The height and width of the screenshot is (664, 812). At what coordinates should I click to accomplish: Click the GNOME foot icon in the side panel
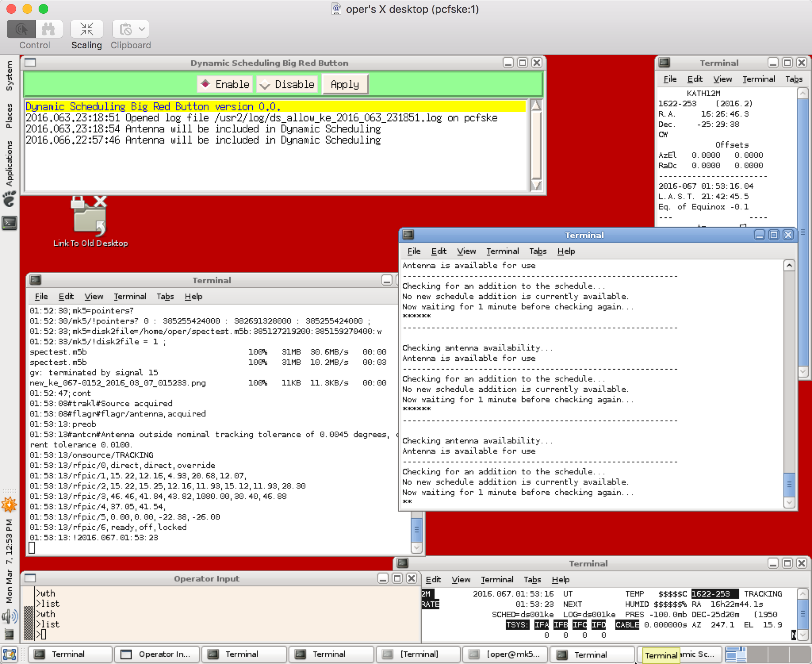pos(9,199)
